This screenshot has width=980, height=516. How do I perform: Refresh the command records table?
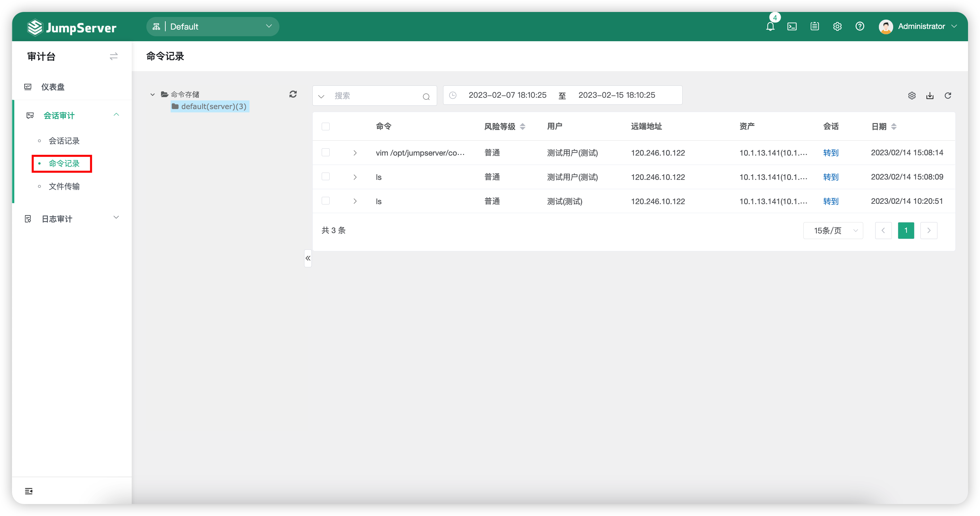[948, 95]
